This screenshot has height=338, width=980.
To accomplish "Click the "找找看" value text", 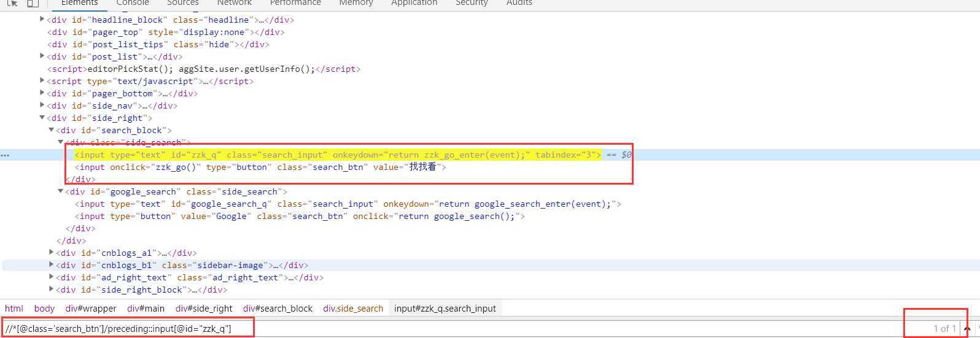I will click(x=423, y=167).
